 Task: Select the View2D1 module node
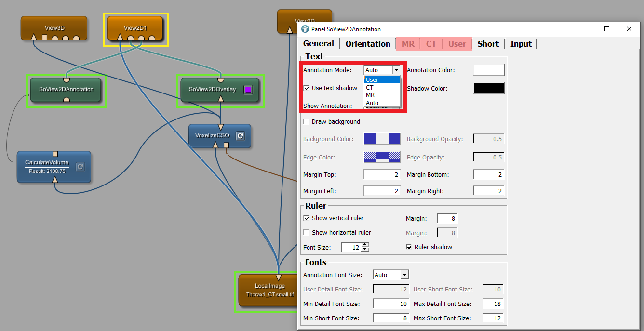135,28
